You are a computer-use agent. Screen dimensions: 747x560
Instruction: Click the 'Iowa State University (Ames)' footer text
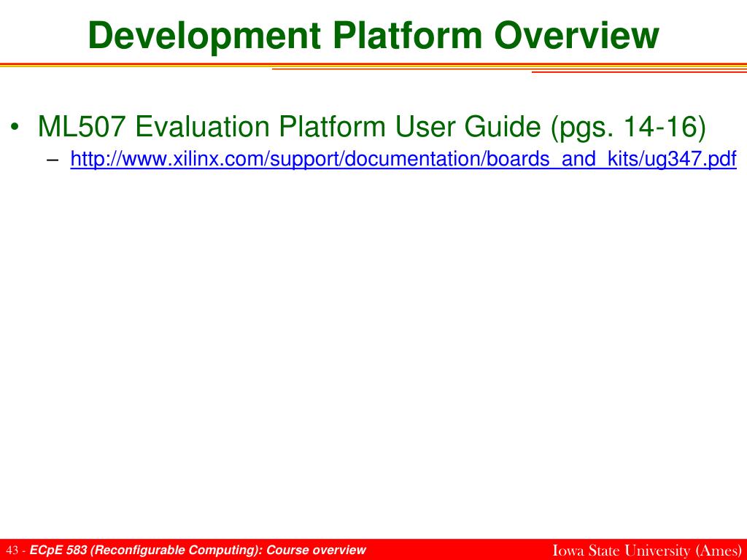(647, 550)
